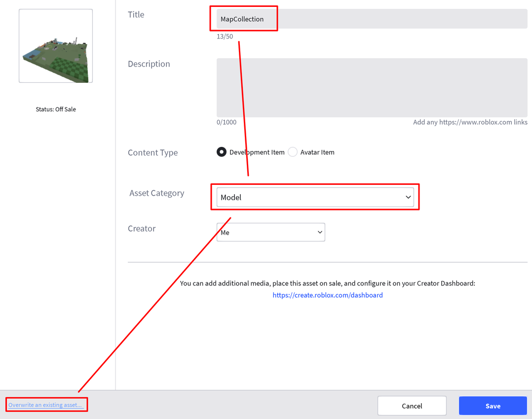The width and height of the screenshot is (532, 419).
Task: Focus the empty Description text area
Action: (x=371, y=87)
